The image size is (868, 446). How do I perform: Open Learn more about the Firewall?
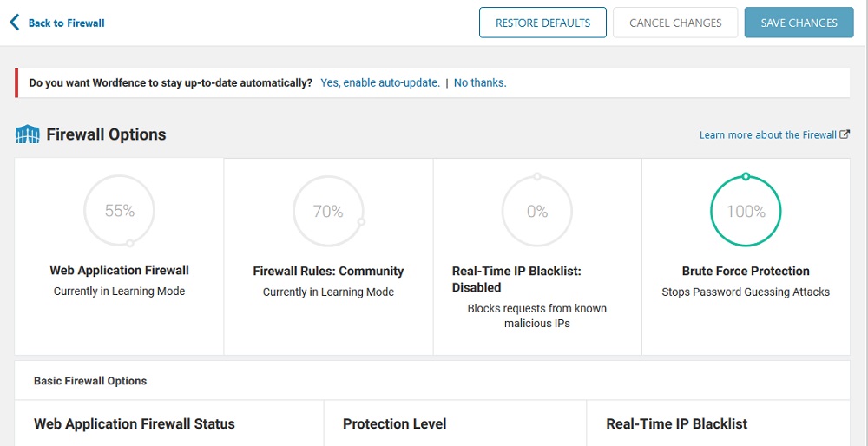[768, 135]
